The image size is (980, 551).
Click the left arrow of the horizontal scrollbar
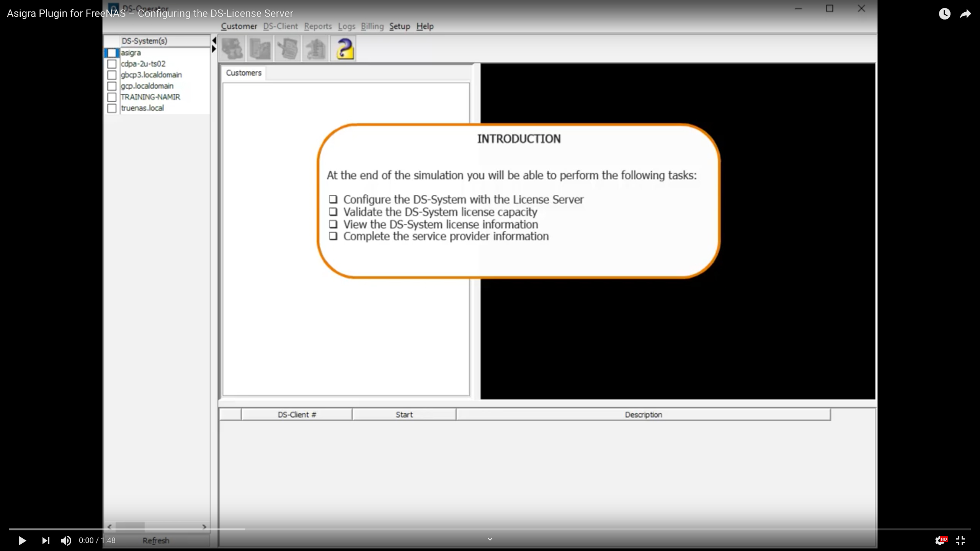click(109, 527)
